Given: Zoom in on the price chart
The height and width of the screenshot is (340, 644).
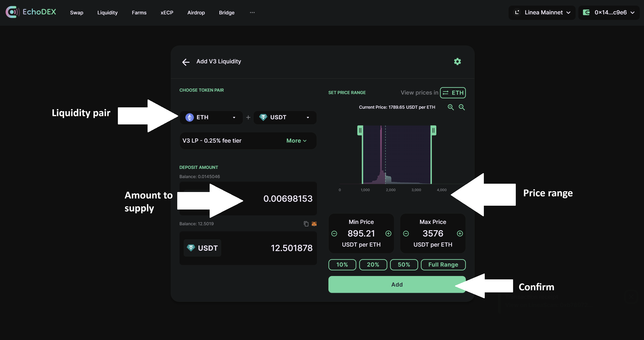Looking at the screenshot, I should (x=451, y=107).
